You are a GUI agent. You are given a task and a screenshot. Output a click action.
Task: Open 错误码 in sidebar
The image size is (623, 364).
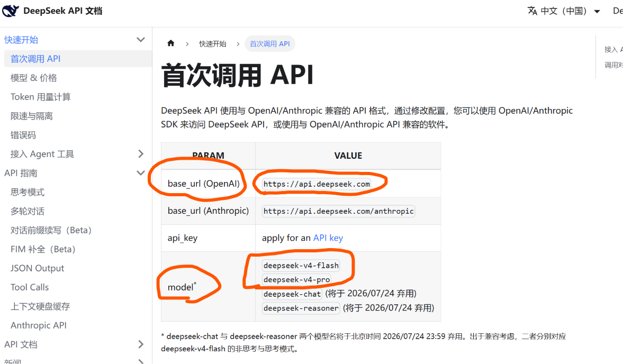tap(23, 135)
